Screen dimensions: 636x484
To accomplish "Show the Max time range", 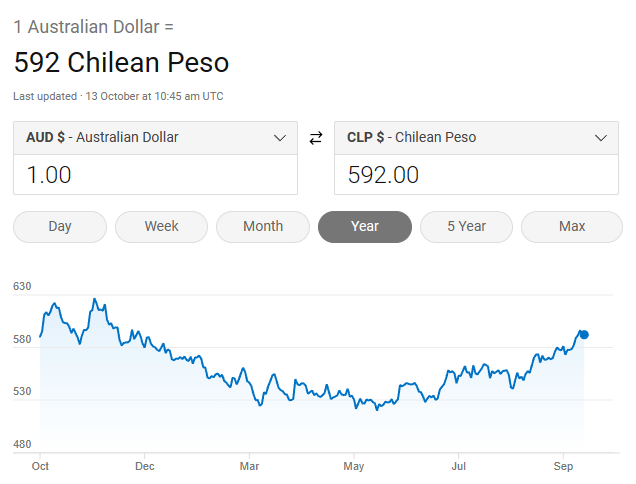I will point(572,226).
